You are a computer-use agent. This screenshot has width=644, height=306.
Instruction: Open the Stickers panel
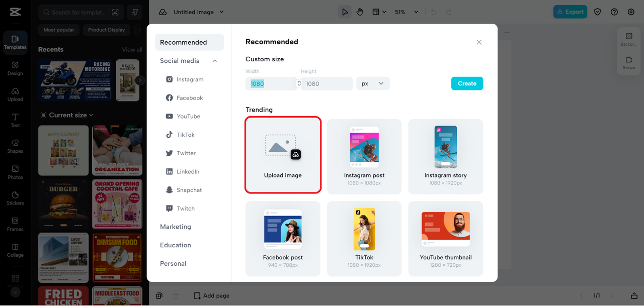(15, 198)
